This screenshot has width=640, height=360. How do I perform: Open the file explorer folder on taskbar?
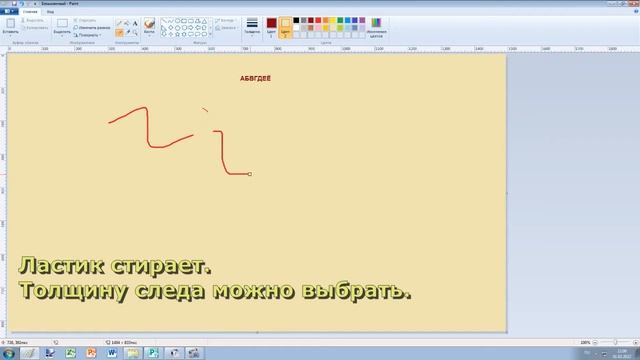click(x=132, y=353)
